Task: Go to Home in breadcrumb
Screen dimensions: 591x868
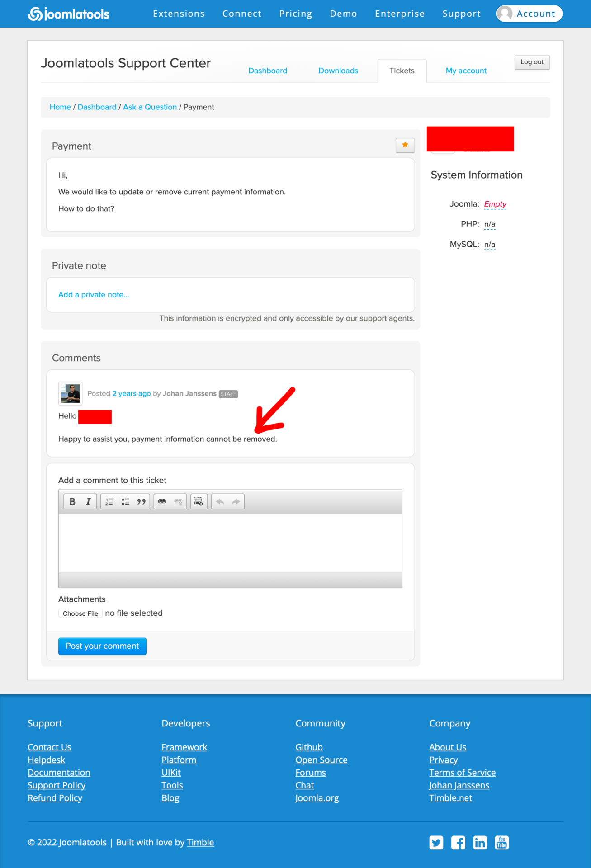Action: click(x=60, y=107)
